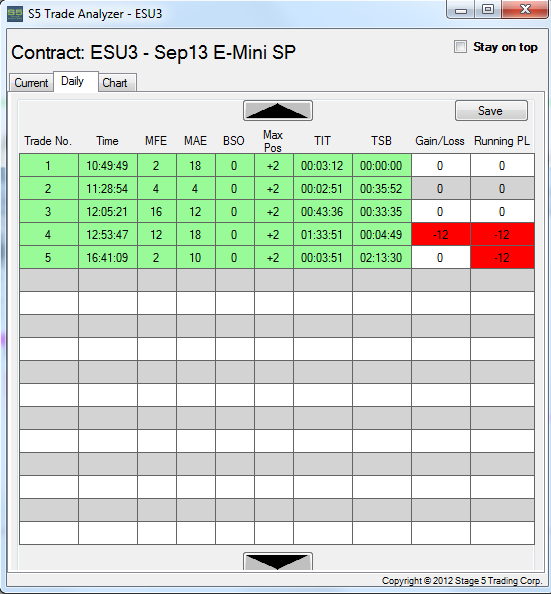This screenshot has width=551, height=594.
Task: Click the MFE column header
Action: pos(156,141)
